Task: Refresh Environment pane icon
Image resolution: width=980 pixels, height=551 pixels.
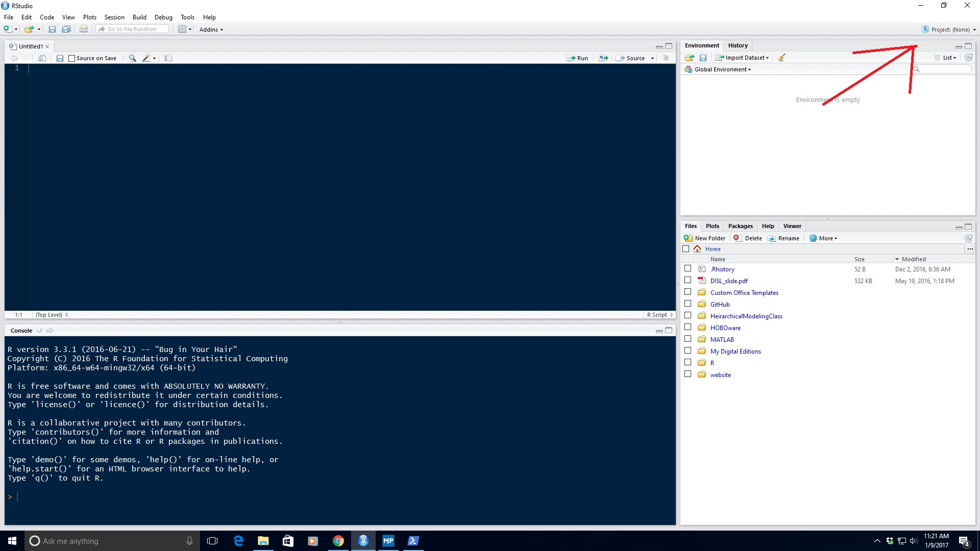Action: [x=968, y=58]
